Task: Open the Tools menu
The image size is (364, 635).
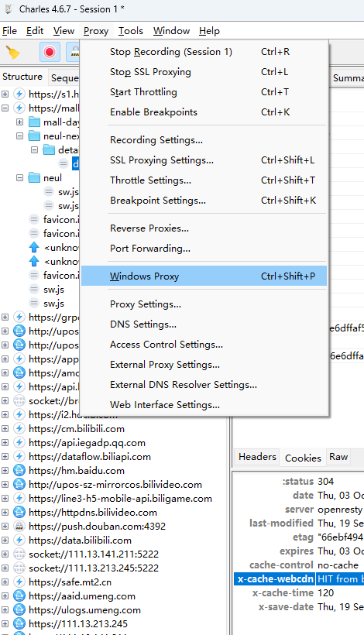Action: click(130, 31)
